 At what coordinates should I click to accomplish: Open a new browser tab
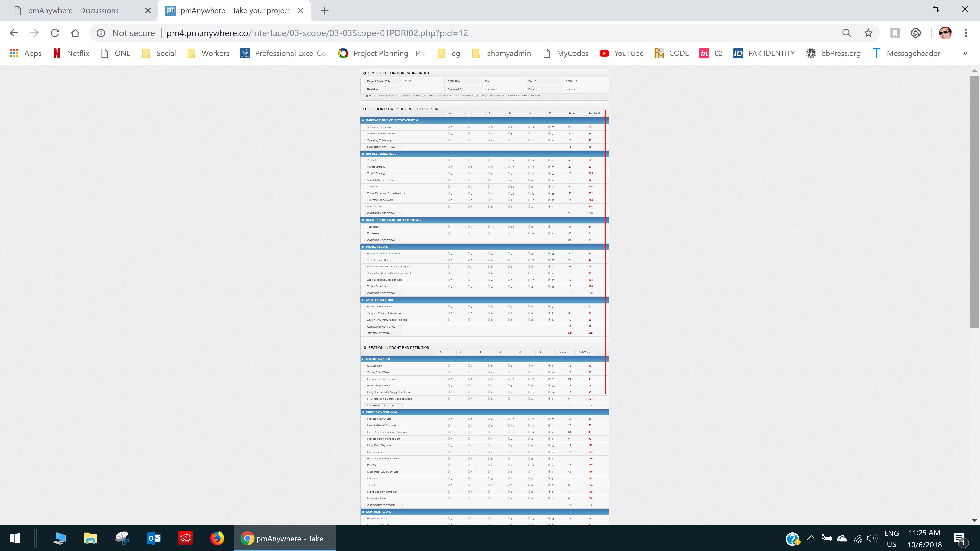click(325, 11)
